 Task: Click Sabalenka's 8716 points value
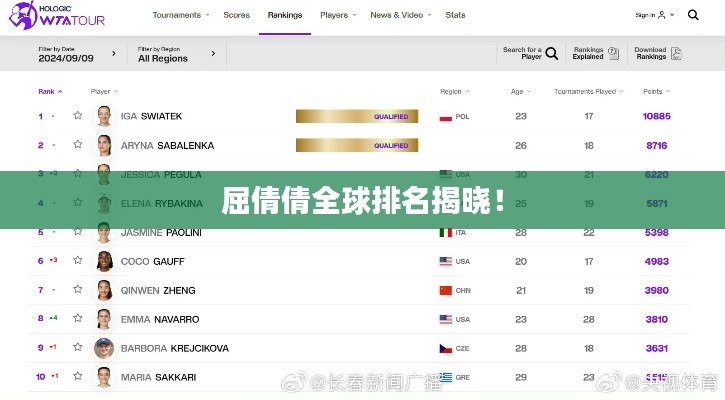657,146
